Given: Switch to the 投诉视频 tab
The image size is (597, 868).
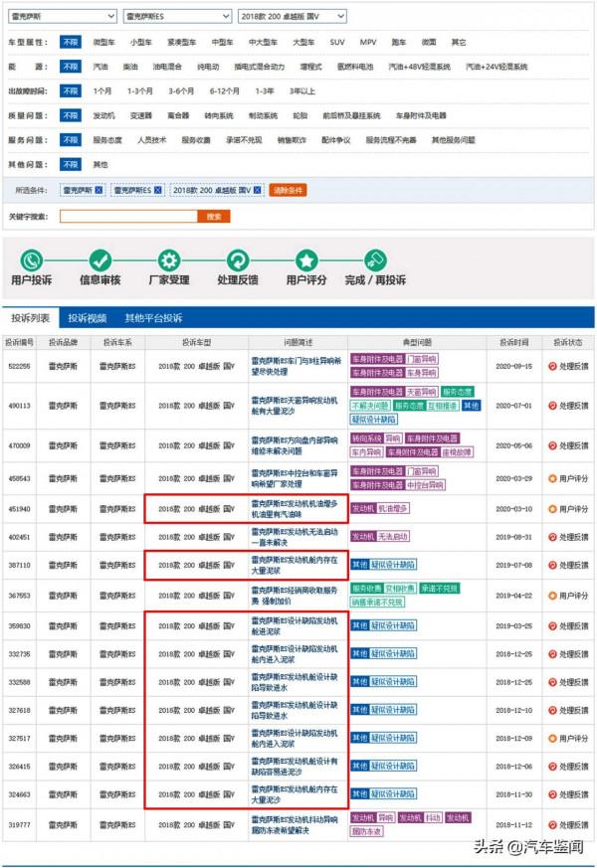Looking at the screenshot, I should tap(87, 318).
